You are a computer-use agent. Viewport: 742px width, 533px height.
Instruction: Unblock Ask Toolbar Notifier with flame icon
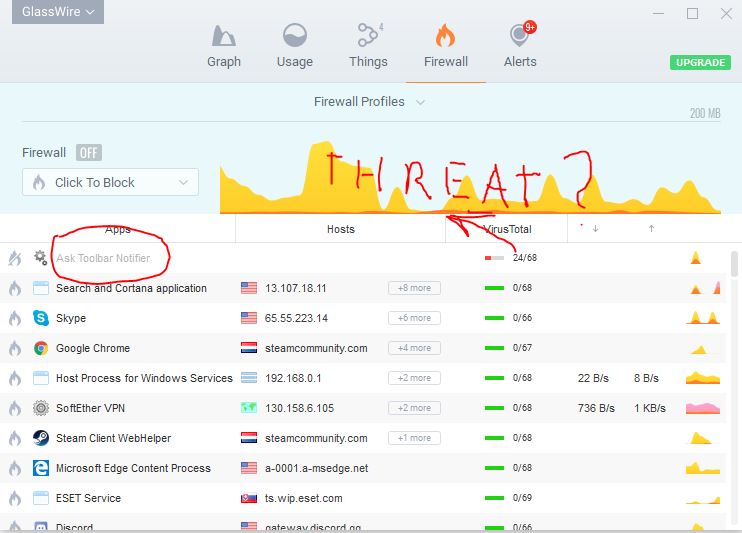15,258
